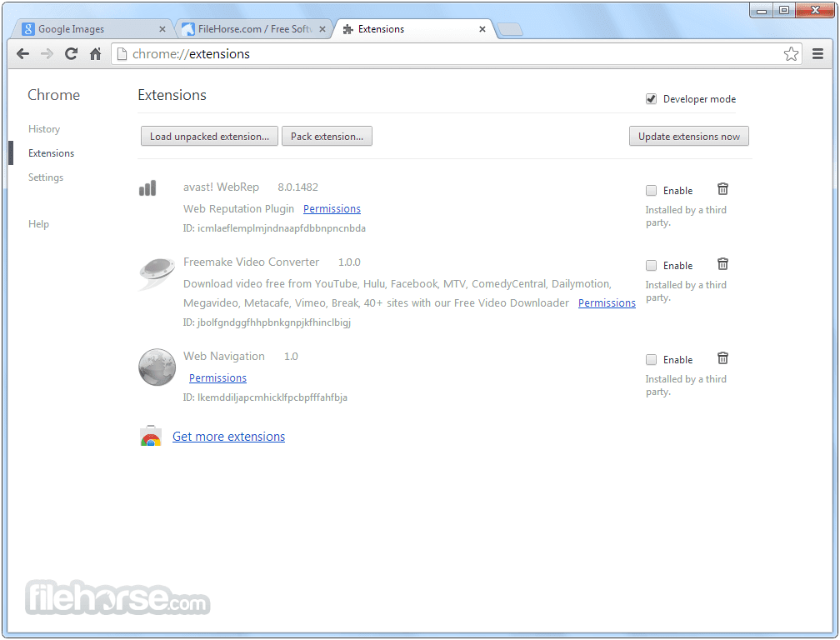Delete avast! WebRep using its trash icon

(722, 189)
